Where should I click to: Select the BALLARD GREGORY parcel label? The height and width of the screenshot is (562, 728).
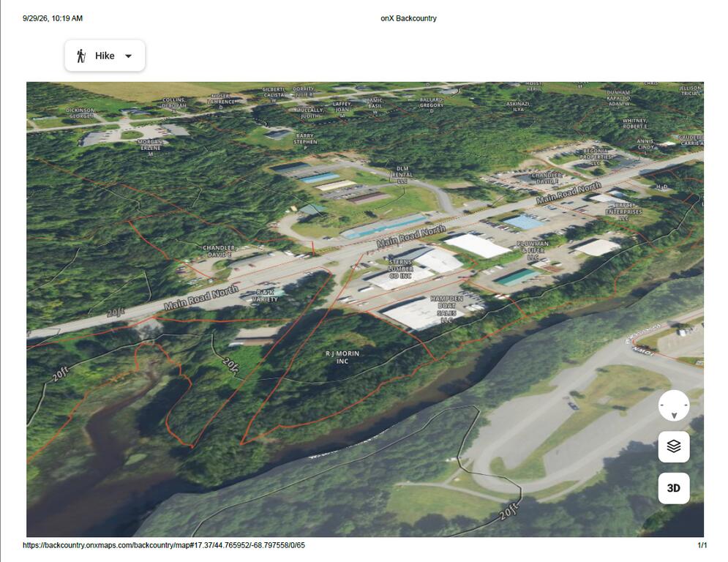(432, 105)
